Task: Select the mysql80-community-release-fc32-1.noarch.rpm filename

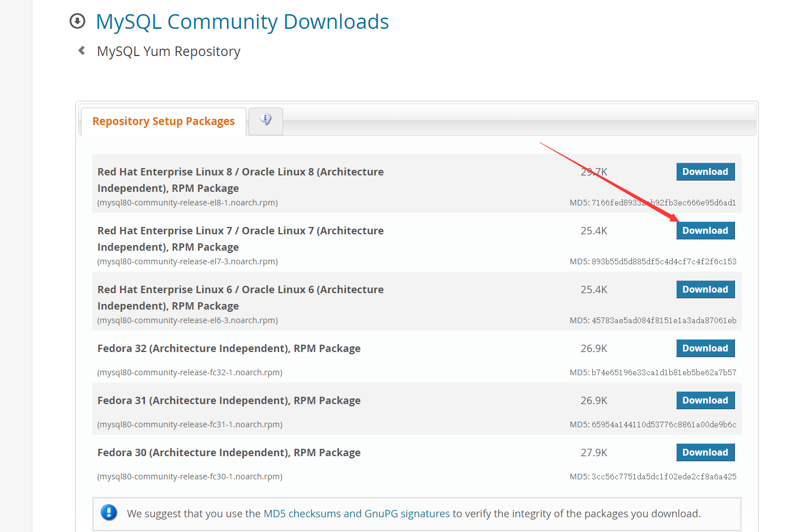Action: (190, 372)
